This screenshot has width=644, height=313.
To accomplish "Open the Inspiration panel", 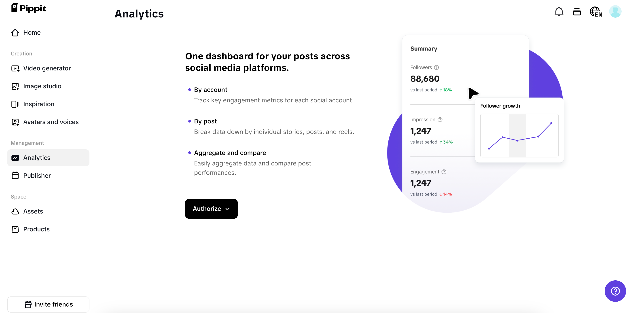I will (39, 104).
